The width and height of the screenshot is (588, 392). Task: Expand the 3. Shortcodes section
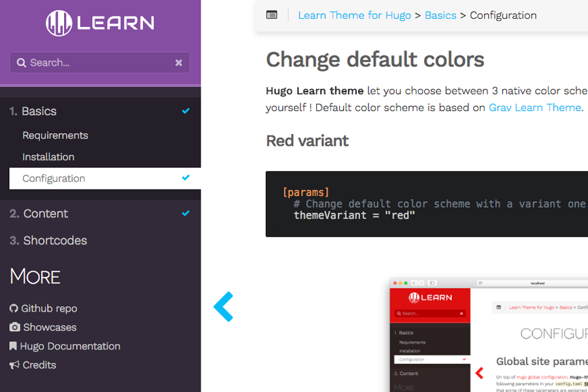[x=55, y=240]
